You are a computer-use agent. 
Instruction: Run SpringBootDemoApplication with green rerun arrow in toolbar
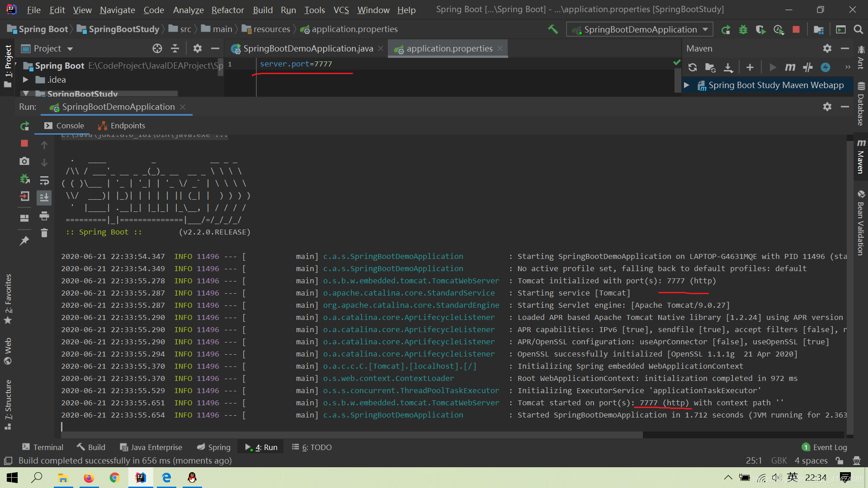pyautogui.click(x=726, y=29)
